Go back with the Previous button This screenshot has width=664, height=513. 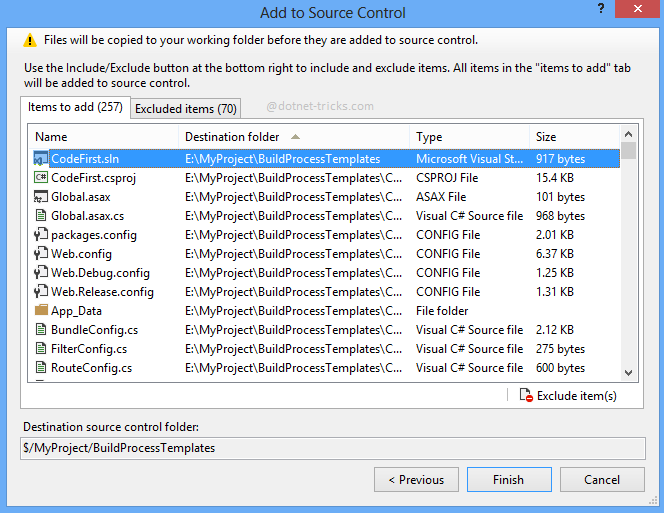coord(416,480)
